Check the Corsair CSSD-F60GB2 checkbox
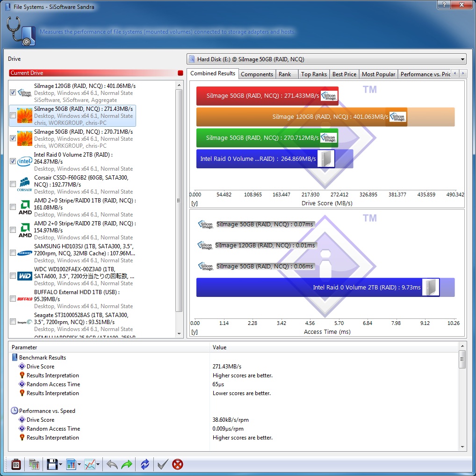The width and height of the screenshot is (476, 476). [13, 184]
